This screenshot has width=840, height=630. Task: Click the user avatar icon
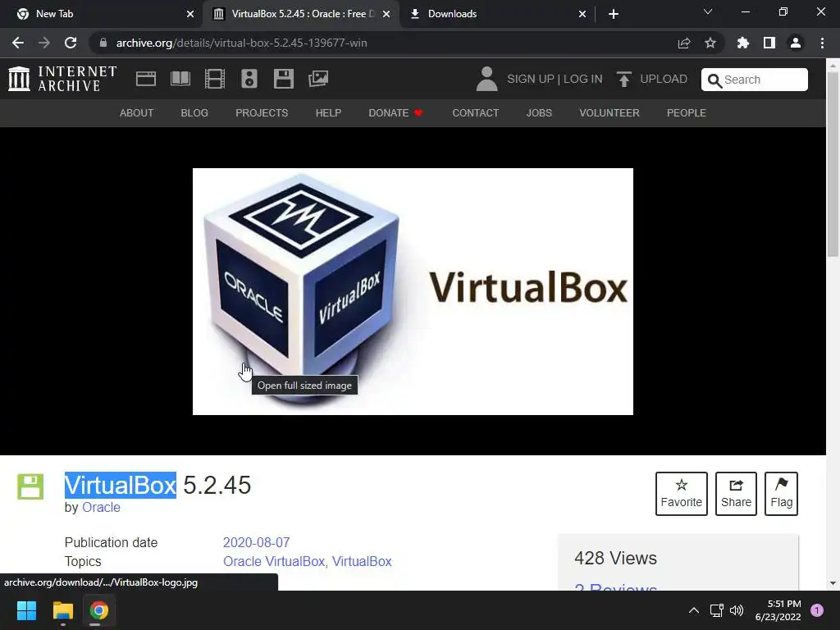pos(486,79)
